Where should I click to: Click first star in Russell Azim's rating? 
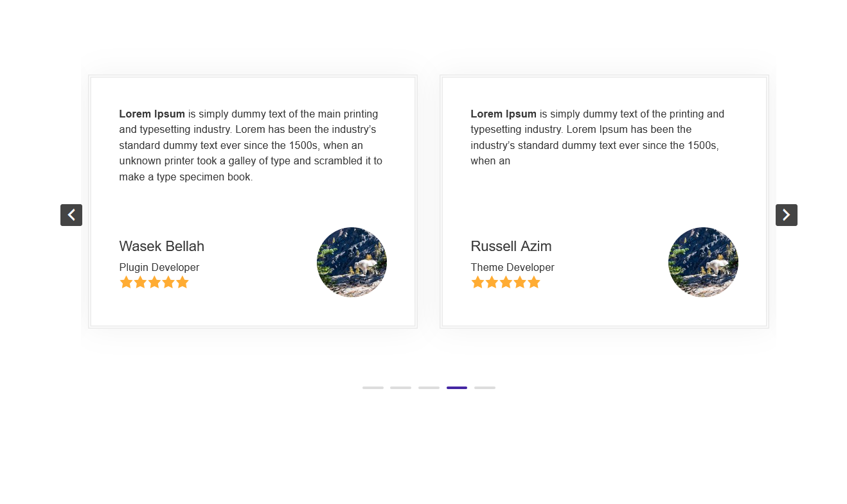coord(477,282)
